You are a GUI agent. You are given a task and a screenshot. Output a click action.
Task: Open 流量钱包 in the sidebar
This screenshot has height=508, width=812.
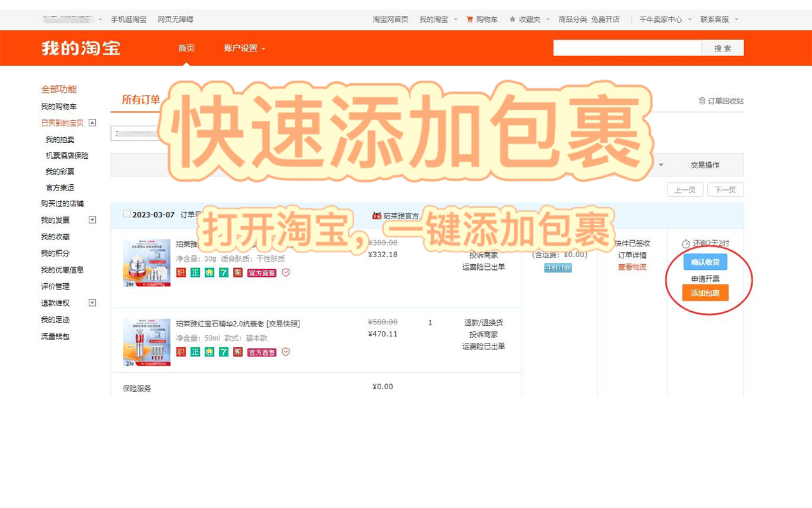(55, 336)
